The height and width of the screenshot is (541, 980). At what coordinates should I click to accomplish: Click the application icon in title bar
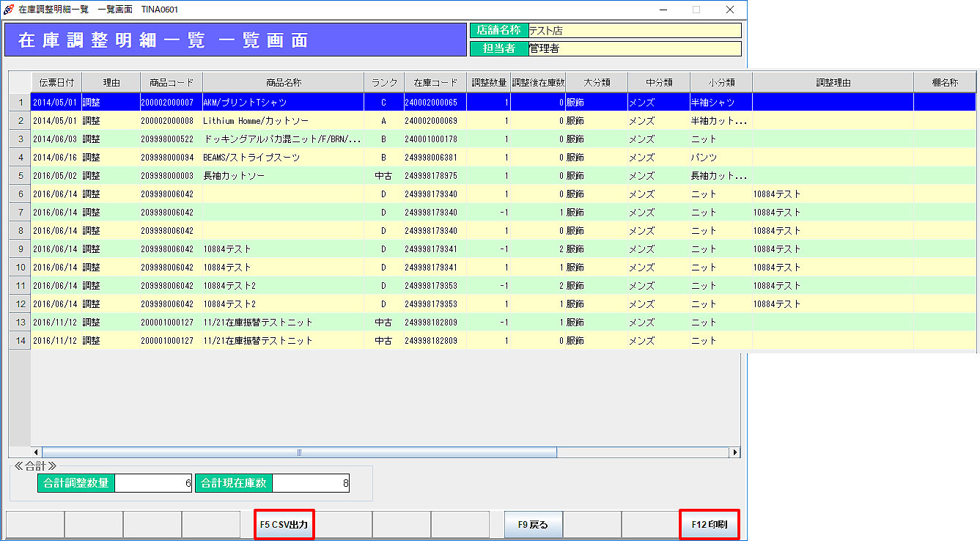[9, 10]
